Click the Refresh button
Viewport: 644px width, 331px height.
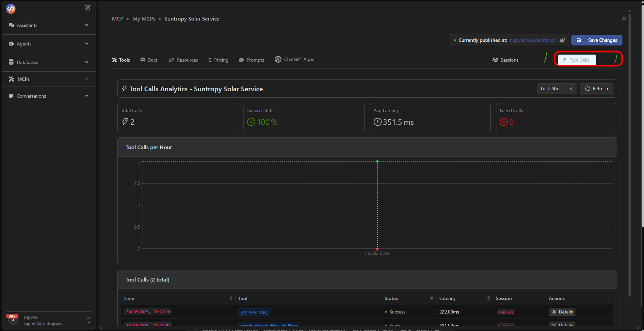(597, 89)
